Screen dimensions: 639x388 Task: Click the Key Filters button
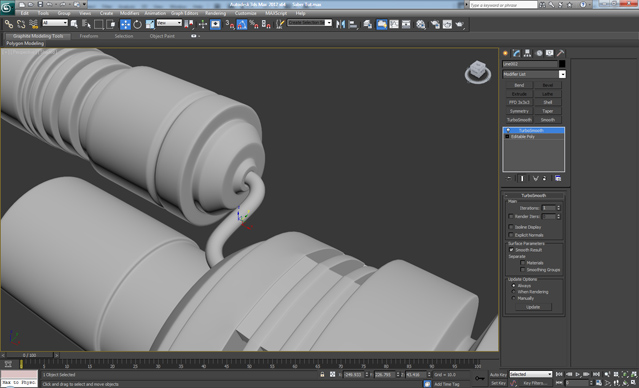pyautogui.click(x=535, y=383)
